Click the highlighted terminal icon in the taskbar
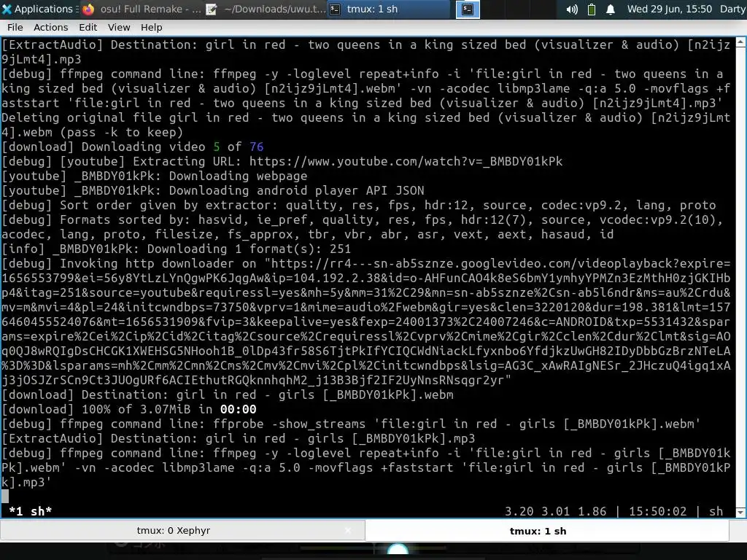747x560 pixels. click(x=468, y=9)
